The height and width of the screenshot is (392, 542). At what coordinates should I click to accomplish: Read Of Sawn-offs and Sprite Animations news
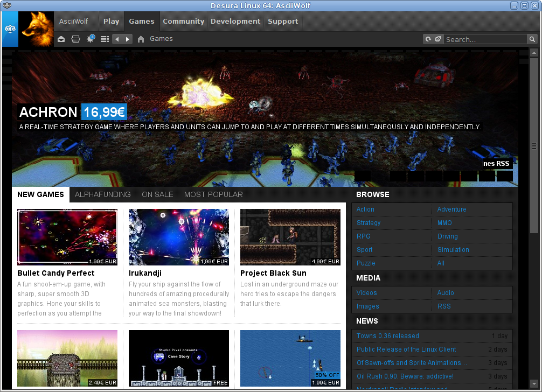(412, 363)
